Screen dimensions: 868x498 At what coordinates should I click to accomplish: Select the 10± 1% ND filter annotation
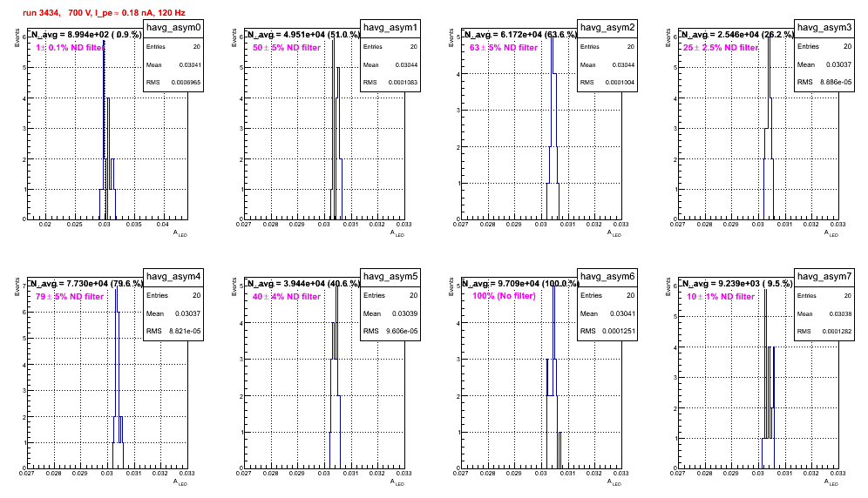[x=721, y=297]
